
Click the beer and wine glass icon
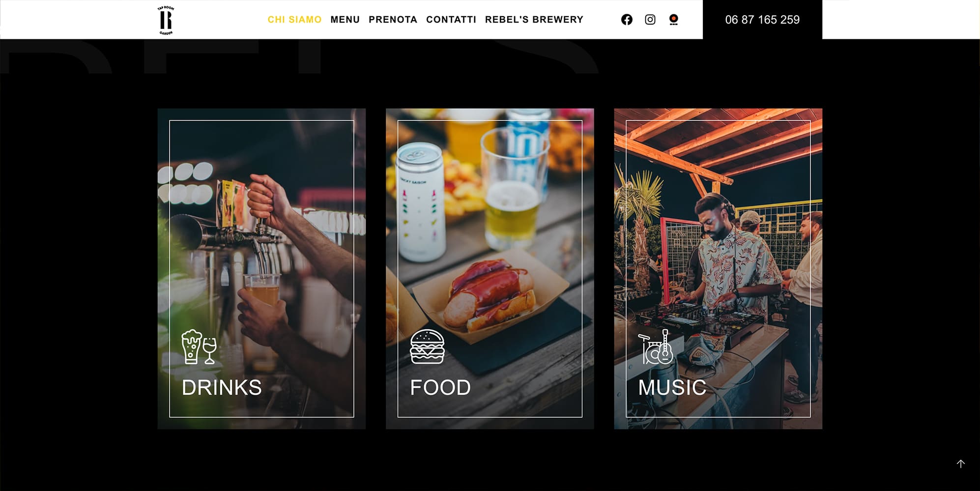coord(199,347)
